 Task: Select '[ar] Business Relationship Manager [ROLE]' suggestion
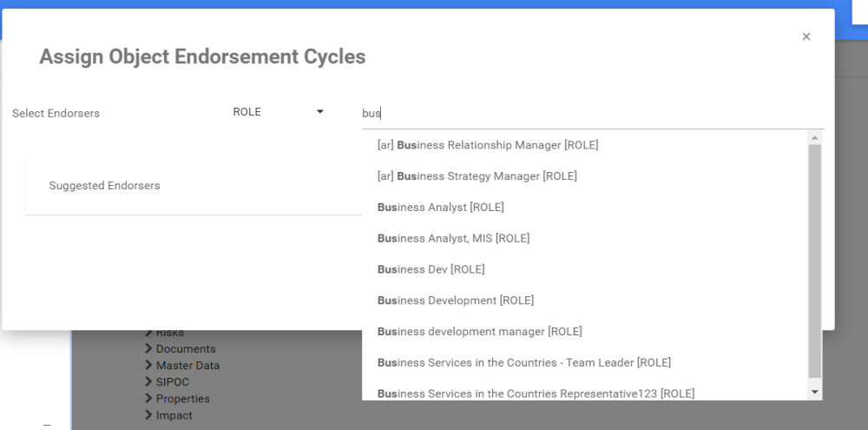pyautogui.click(x=488, y=145)
